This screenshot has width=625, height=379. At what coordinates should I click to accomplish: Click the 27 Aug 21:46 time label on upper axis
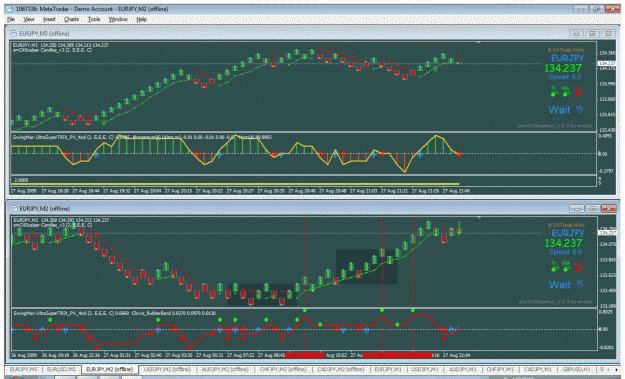pyautogui.click(x=456, y=191)
